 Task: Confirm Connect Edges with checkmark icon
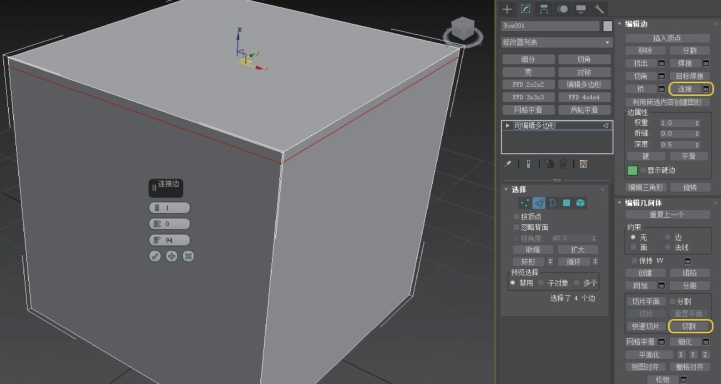pos(155,256)
